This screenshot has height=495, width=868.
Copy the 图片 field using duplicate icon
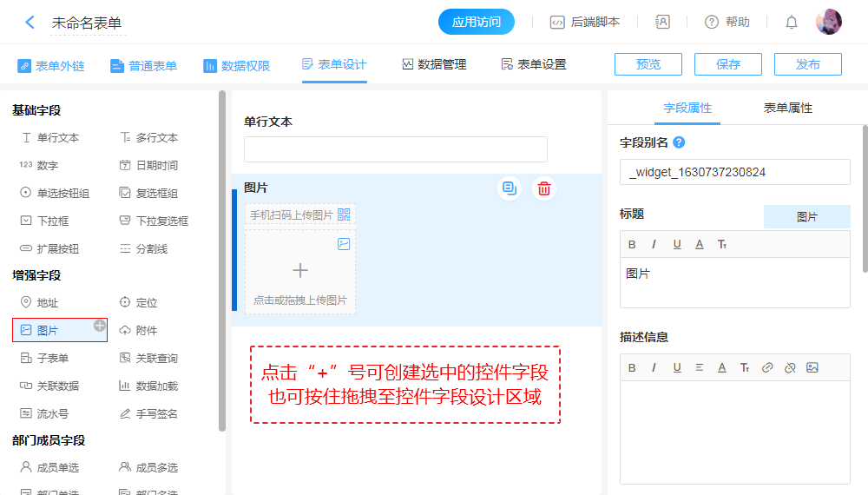click(x=510, y=188)
